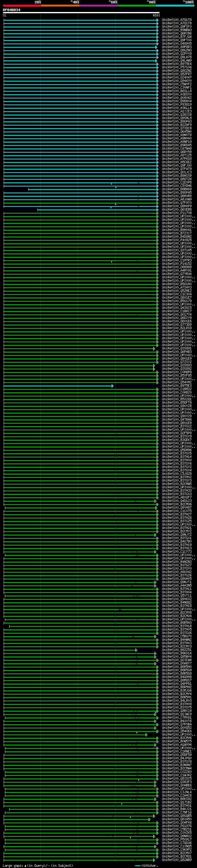The width and height of the screenshot is (197, 868).
Task: Select the UniRef100_C5J8Z8 label
Action: coord(177,474)
